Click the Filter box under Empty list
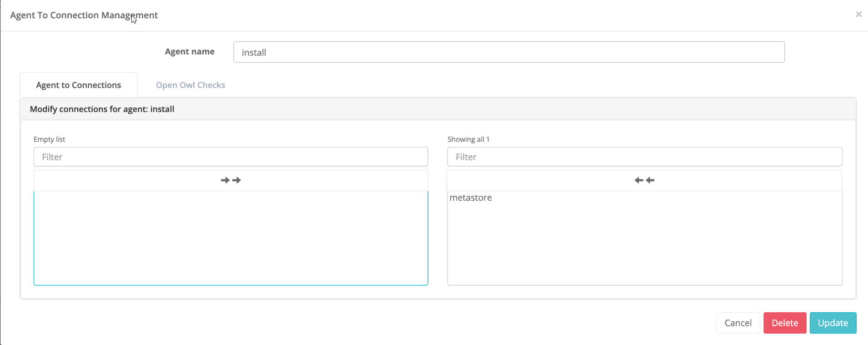 (x=231, y=157)
